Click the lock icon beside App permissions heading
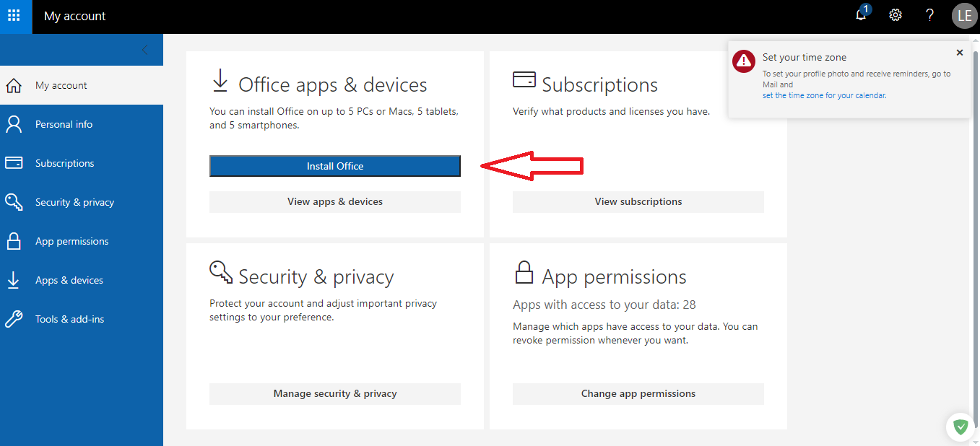Screen dimensions: 980x446 pos(524,272)
